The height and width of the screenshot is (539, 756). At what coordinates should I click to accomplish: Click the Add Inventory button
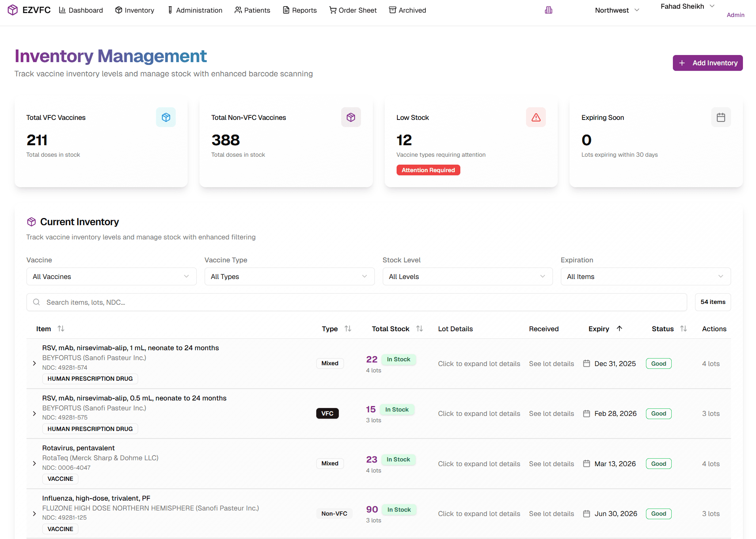(x=707, y=63)
